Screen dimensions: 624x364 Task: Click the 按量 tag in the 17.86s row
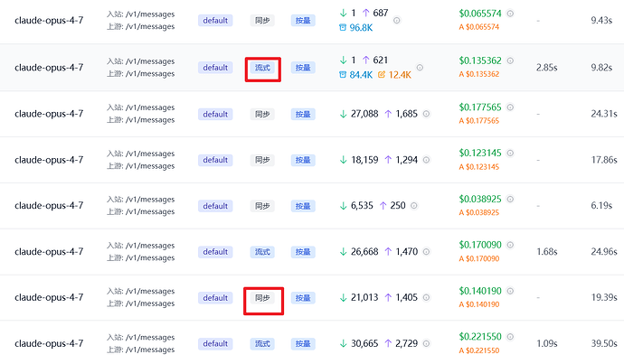click(303, 160)
